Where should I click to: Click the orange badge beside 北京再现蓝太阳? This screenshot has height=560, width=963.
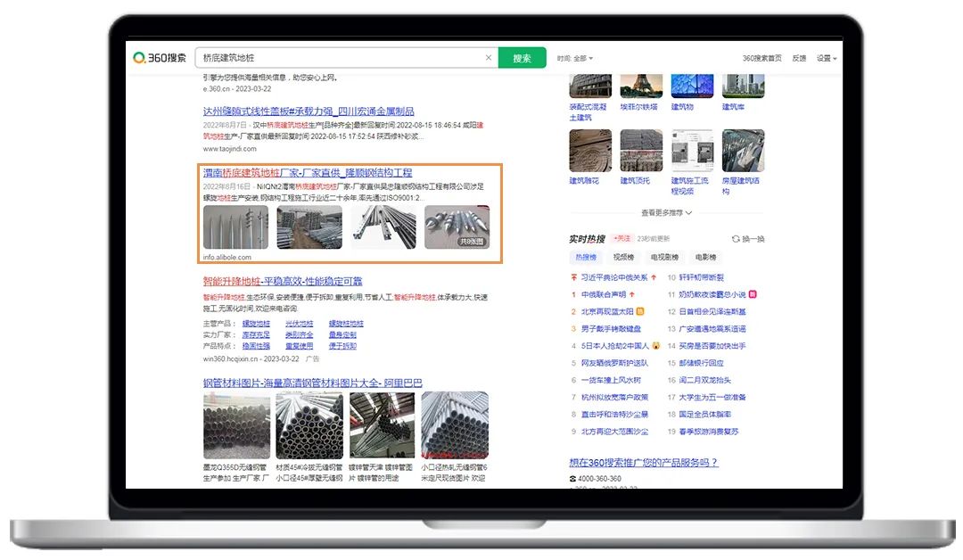pos(639,311)
